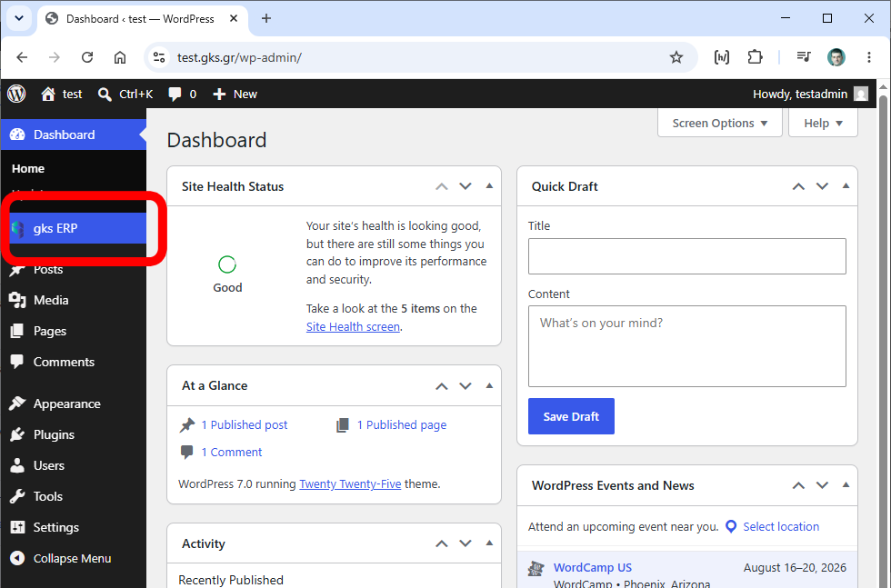Screen dimensions: 891x588
Task: Collapse the Quick Draft panel
Action: pyautogui.click(x=846, y=185)
